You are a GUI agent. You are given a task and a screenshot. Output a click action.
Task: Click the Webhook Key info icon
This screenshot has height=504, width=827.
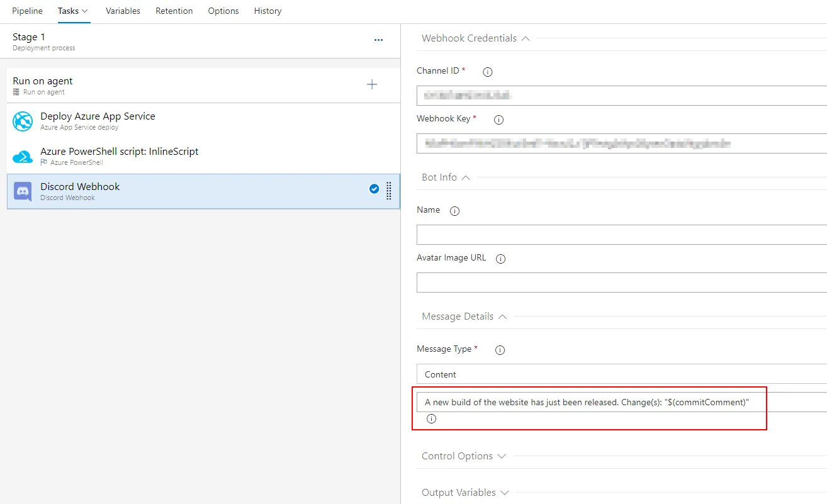(498, 120)
